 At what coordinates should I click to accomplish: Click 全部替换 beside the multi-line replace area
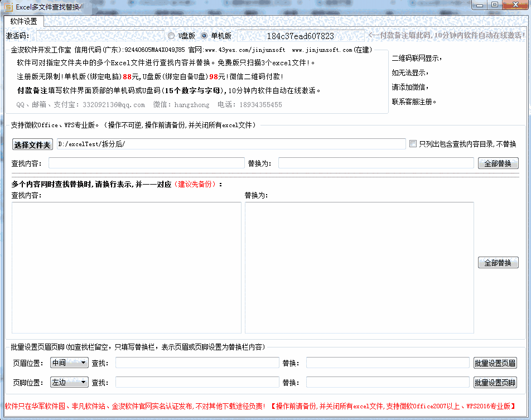tap(498, 262)
